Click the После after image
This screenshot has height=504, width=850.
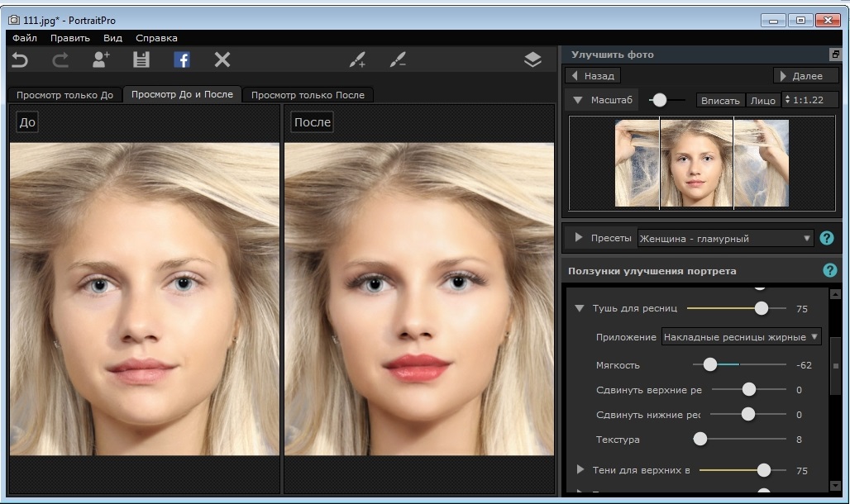click(419, 299)
